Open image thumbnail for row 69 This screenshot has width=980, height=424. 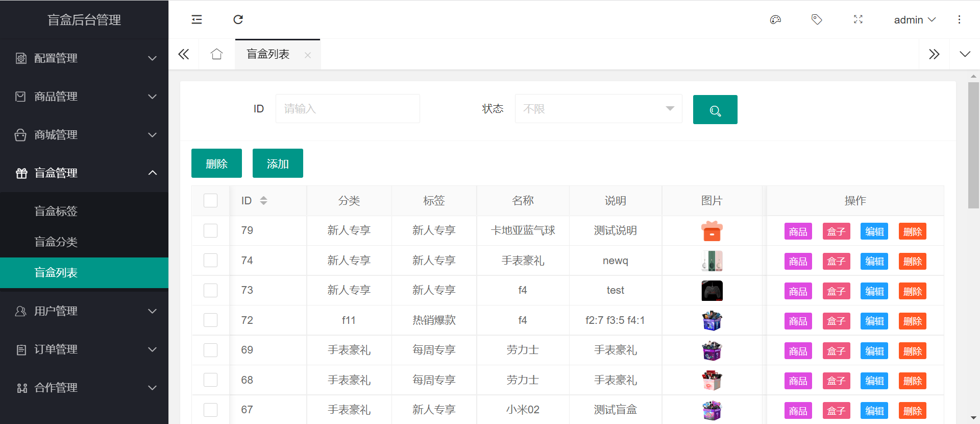coord(712,350)
